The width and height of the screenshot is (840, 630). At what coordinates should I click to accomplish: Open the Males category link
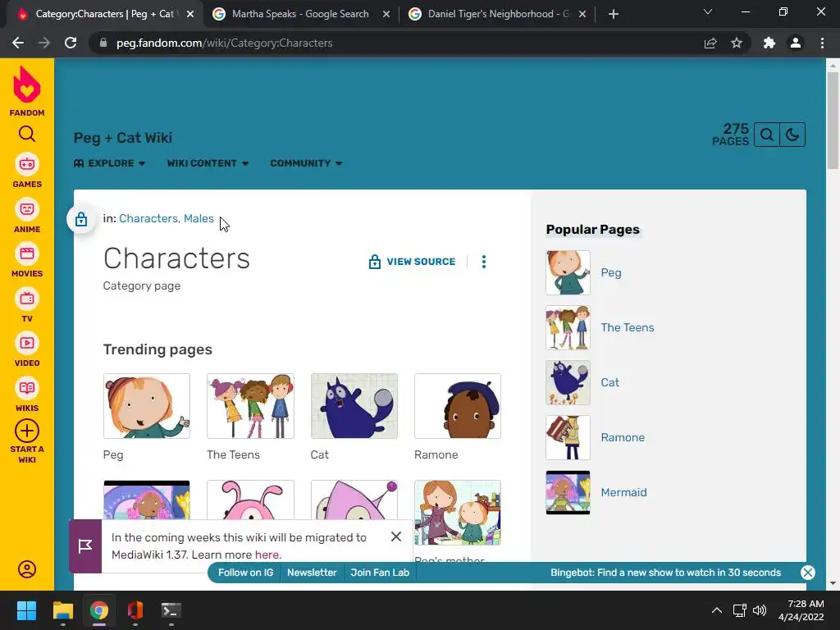[199, 218]
